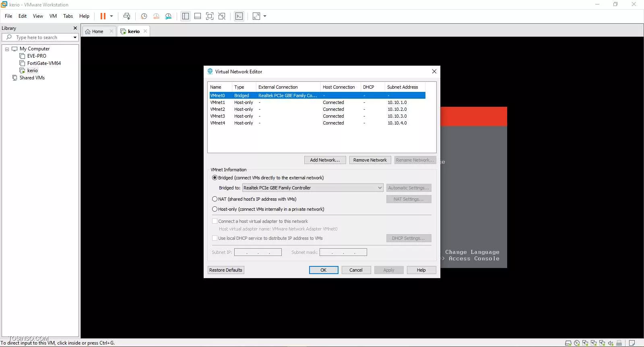The height and width of the screenshot is (347, 644).
Task: Revert to the previous snapshot icon
Action: pos(156,16)
